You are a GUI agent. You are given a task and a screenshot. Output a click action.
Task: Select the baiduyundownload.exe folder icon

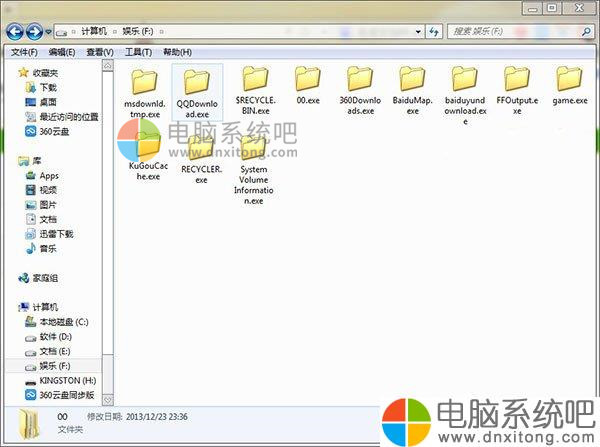465,78
